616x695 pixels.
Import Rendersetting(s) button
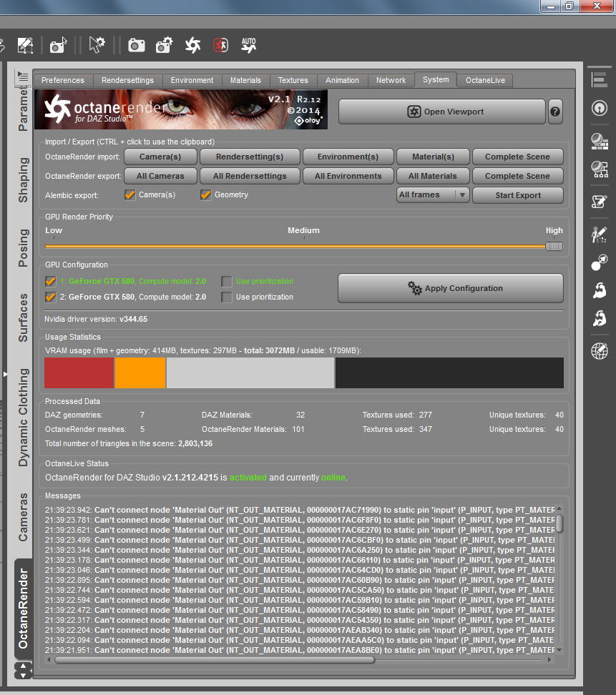pyautogui.click(x=250, y=157)
